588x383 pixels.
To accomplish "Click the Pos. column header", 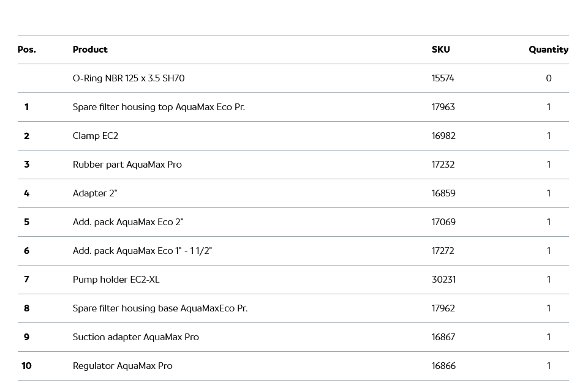I will pyautogui.click(x=26, y=50).
